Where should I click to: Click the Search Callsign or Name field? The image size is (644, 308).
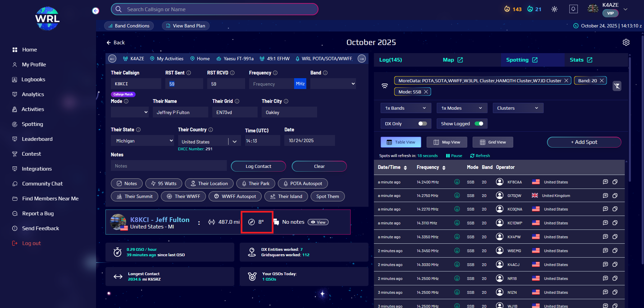click(215, 9)
